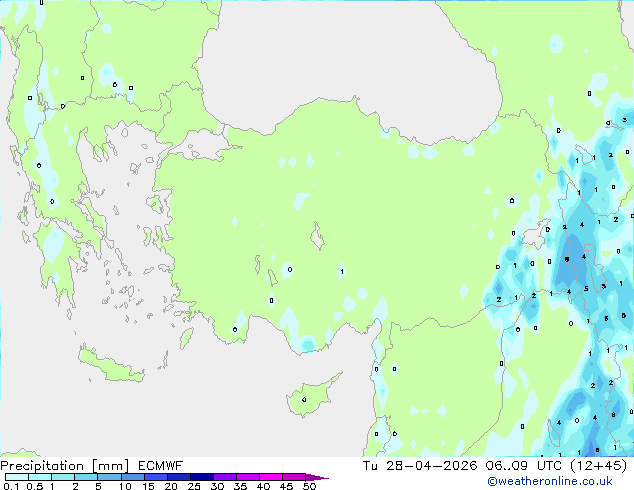Viewport: 634px width, 490px height.
Task: Pick the 40–45 mm magenta legend swatch
Action: click(271, 477)
